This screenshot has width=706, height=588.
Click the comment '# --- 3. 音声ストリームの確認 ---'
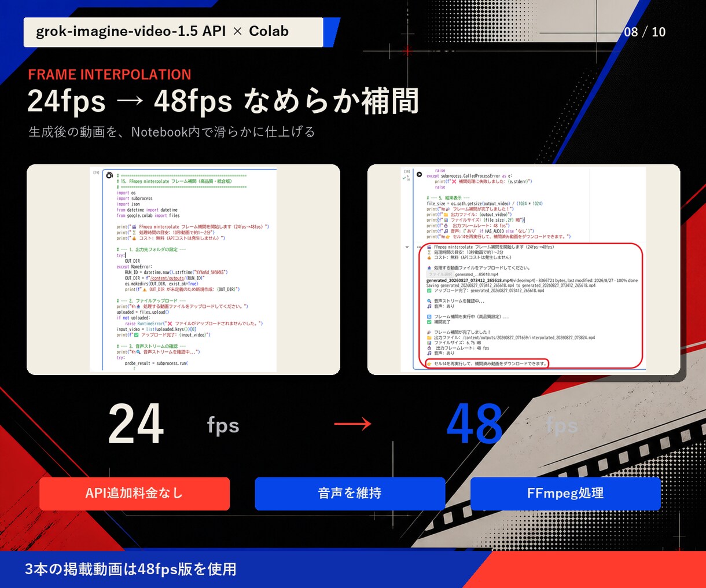pyautogui.click(x=151, y=346)
